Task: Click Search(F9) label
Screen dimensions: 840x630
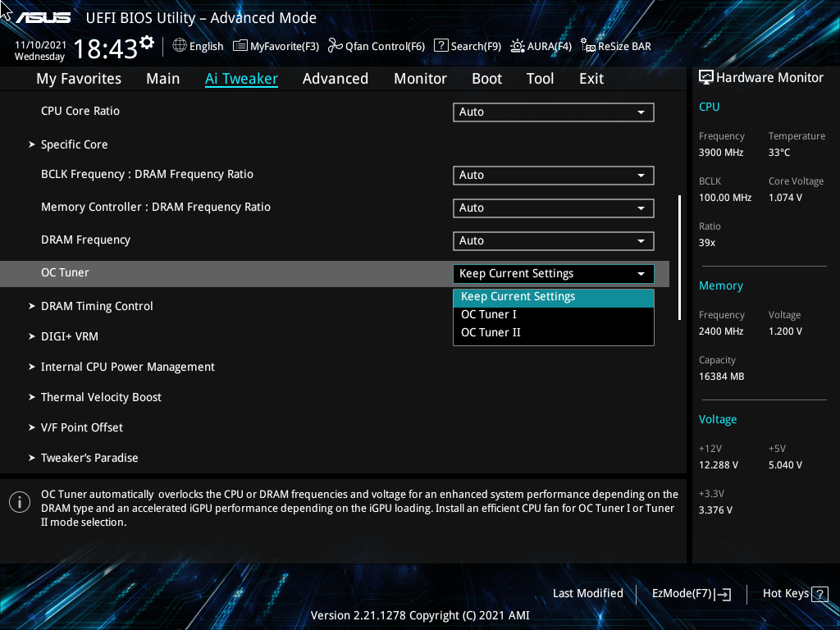Action: (x=476, y=46)
